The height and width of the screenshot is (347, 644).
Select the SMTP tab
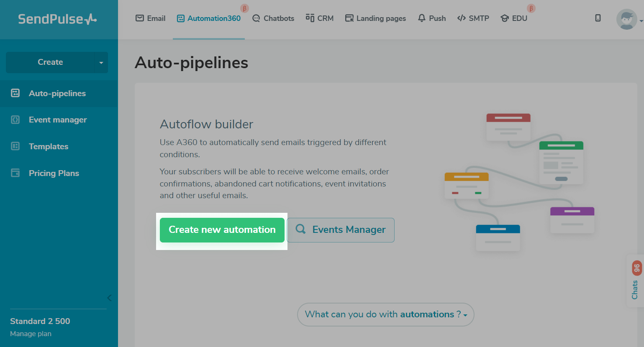pyautogui.click(x=473, y=18)
